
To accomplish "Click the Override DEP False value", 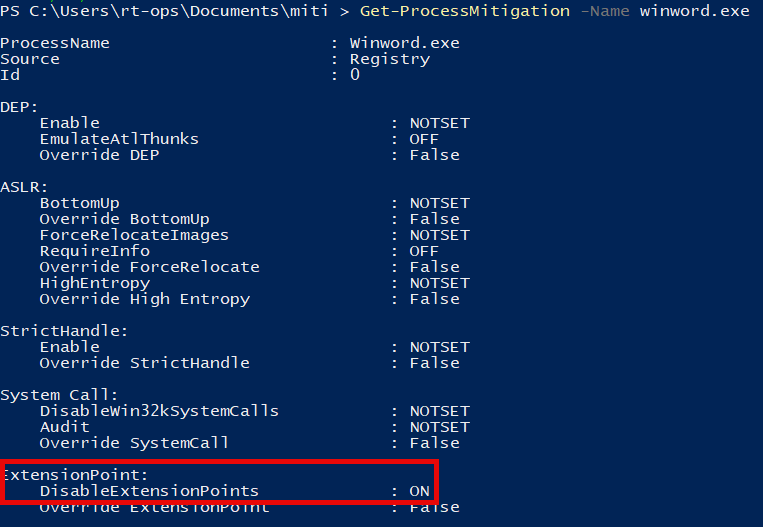I will click(x=435, y=155).
